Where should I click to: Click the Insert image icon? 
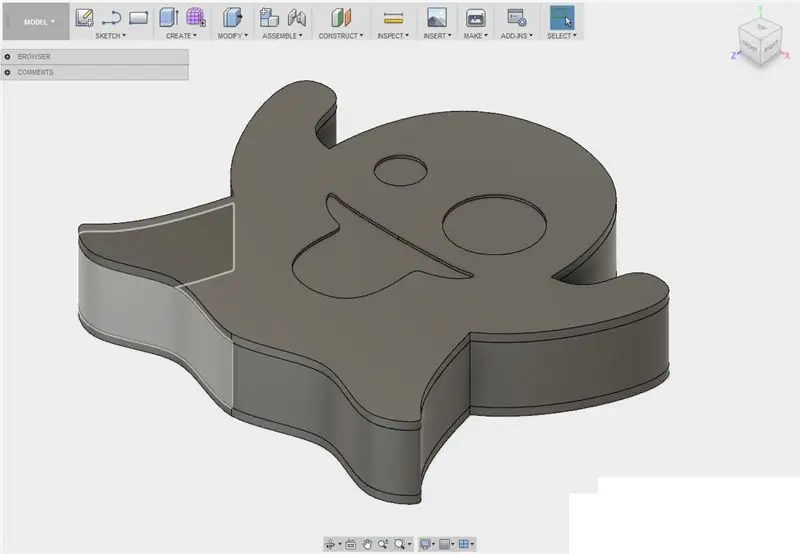(x=437, y=17)
